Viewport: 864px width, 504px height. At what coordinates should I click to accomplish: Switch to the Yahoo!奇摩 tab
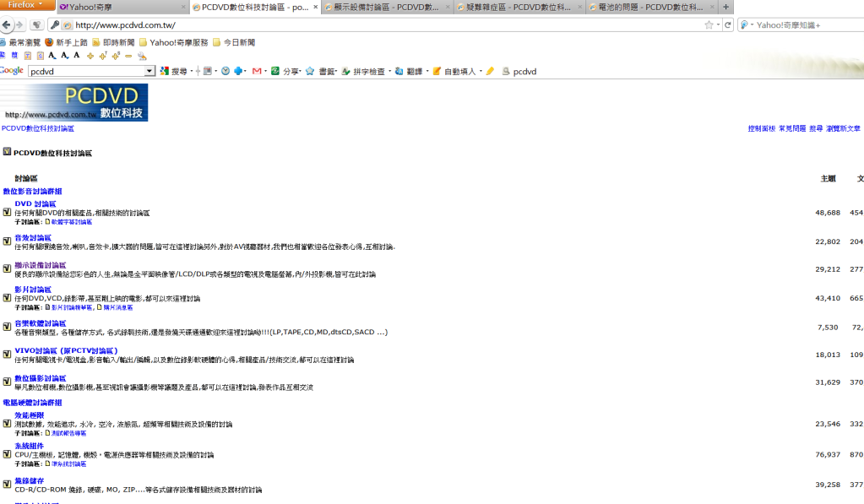click(x=118, y=7)
